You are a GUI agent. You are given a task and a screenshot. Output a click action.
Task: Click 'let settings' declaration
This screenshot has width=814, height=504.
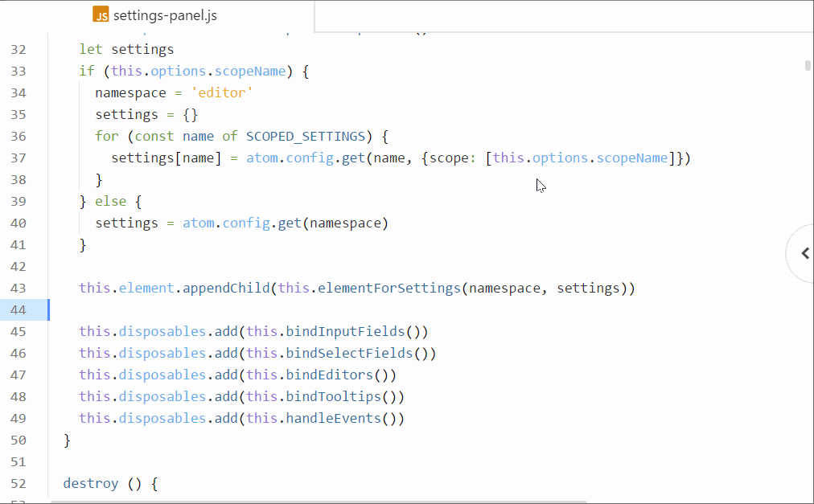click(x=126, y=49)
